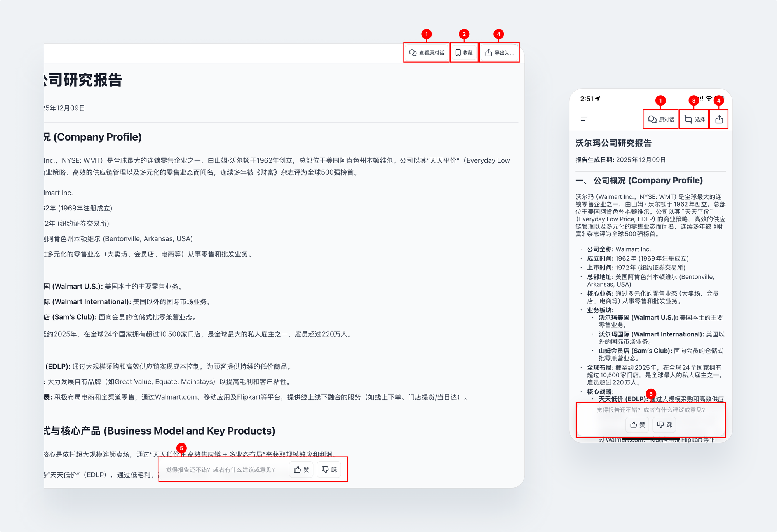Click desktop text Walmart International line
The width and height of the screenshot is (777, 532).
[127, 302]
